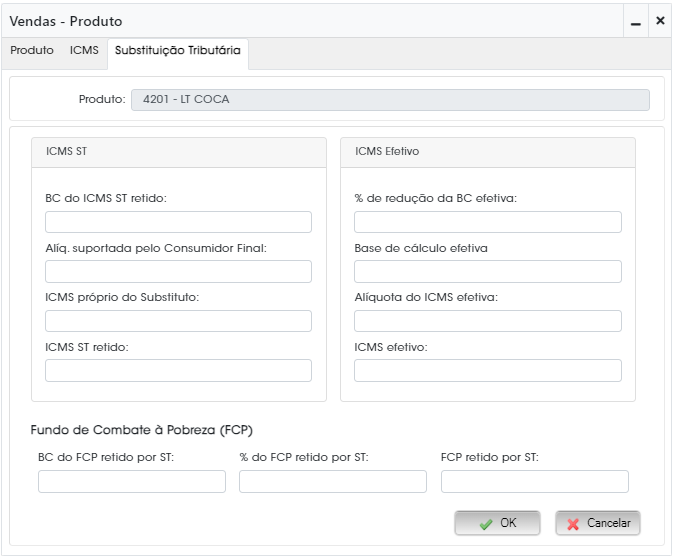
Task: Click the % do FCP retido por ST field
Action: pos(333,481)
